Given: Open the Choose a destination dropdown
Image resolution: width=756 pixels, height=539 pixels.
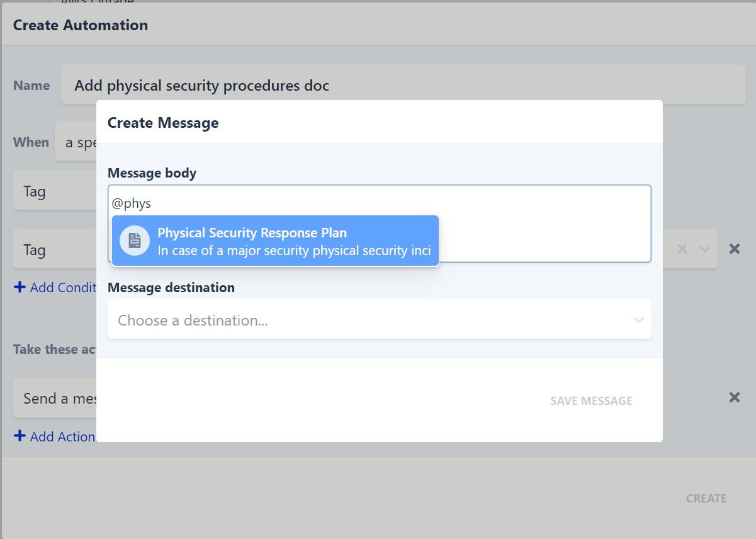Looking at the screenshot, I should click(x=379, y=319).
